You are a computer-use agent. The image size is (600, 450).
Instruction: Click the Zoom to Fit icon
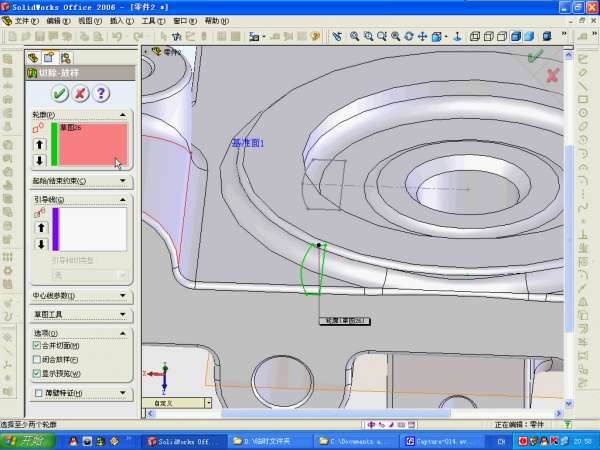click(x=354, y=37)
